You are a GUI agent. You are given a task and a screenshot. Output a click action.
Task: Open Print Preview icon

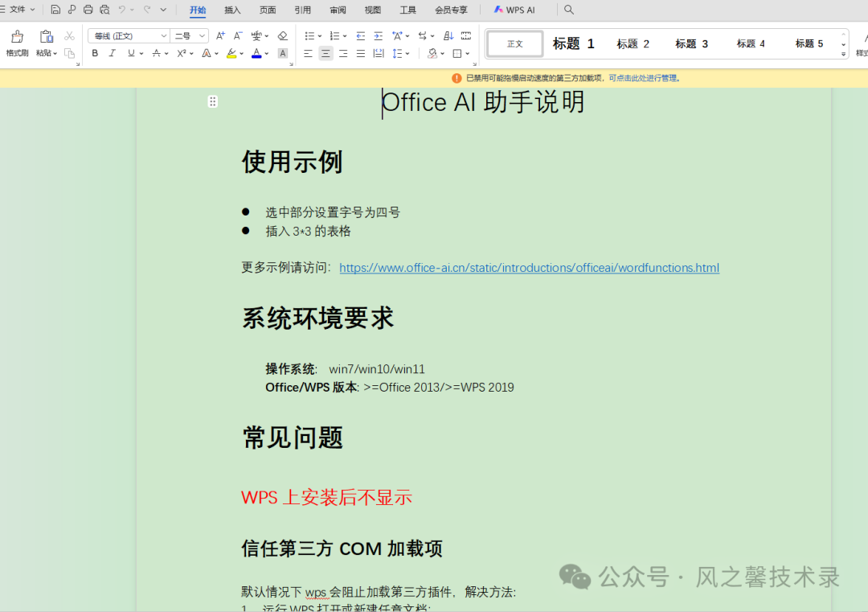click(104, 10)
